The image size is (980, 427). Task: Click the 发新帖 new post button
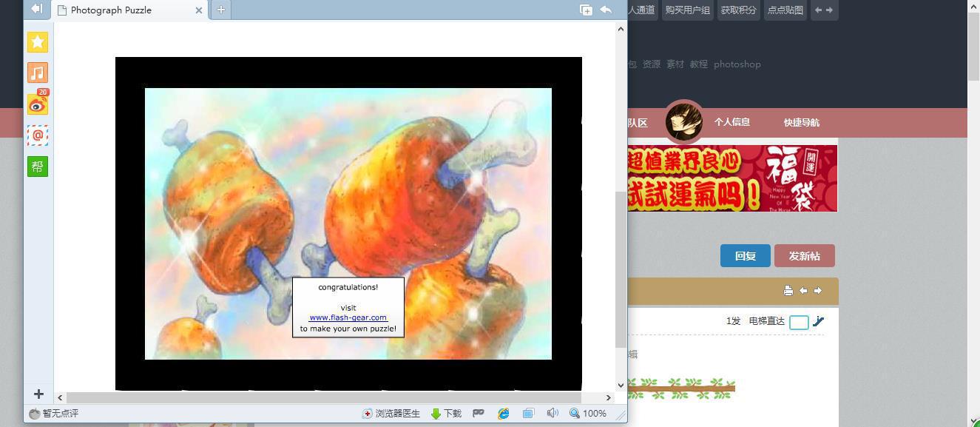click(x=804, y=256)
